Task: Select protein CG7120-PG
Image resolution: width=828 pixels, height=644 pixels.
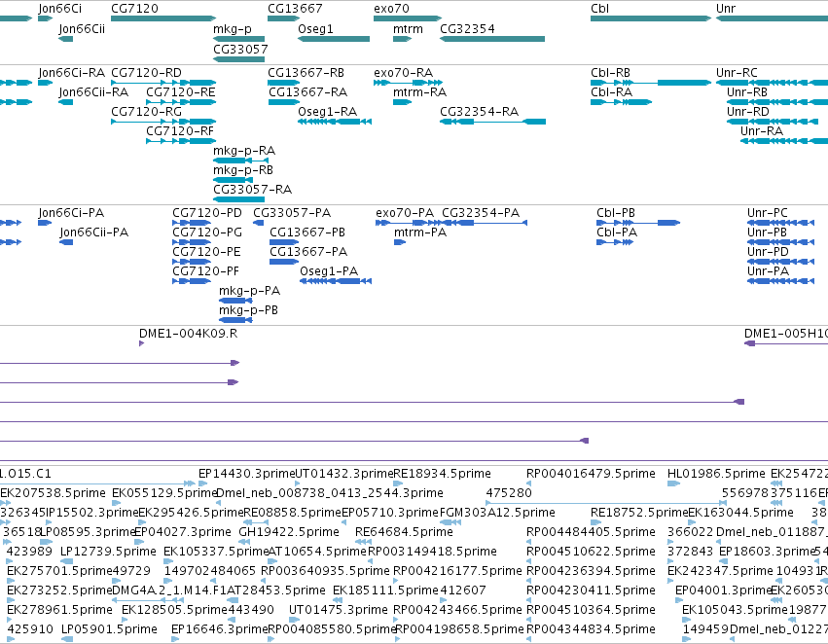Action: (x=192, y=242)
